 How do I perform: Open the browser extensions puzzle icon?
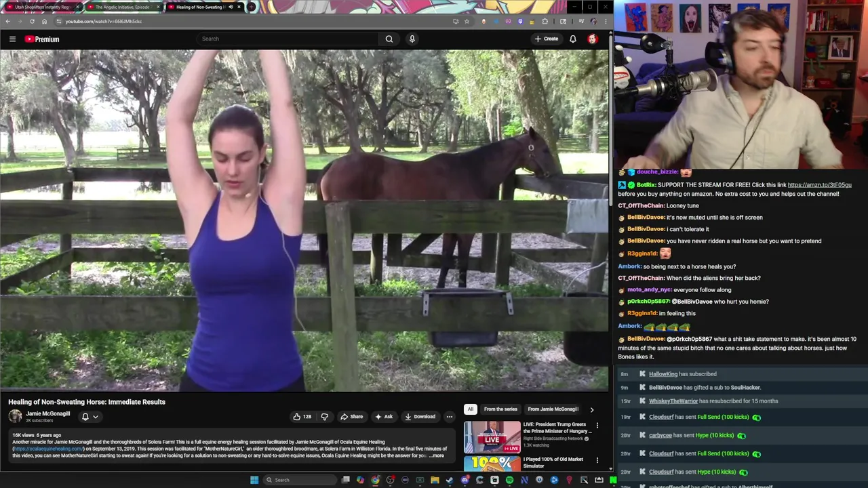pyautogui.click(x=545, y=21)
